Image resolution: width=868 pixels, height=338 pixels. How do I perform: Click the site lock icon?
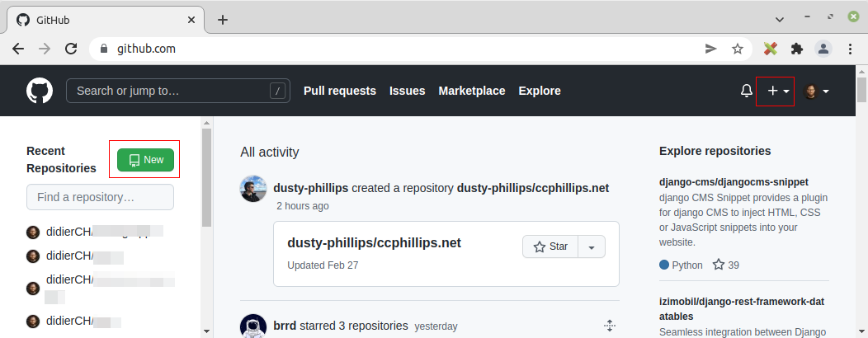tap(103, 49)
